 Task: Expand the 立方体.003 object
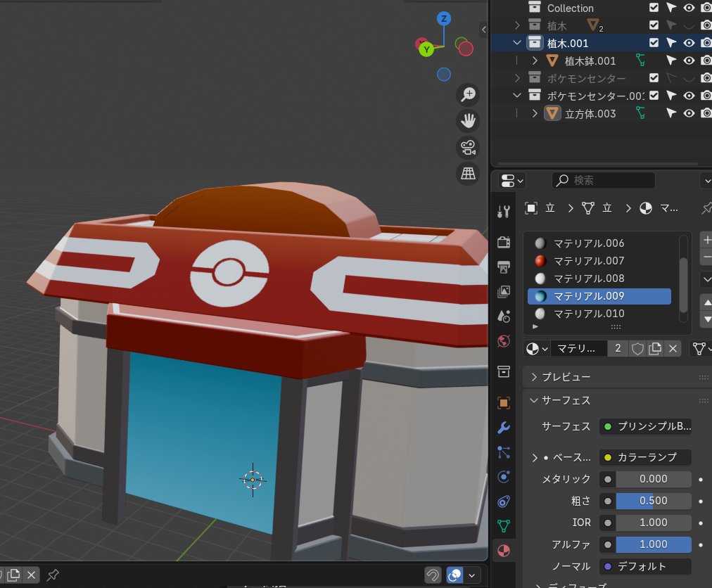pyautogui.click(x=535, y=113)
